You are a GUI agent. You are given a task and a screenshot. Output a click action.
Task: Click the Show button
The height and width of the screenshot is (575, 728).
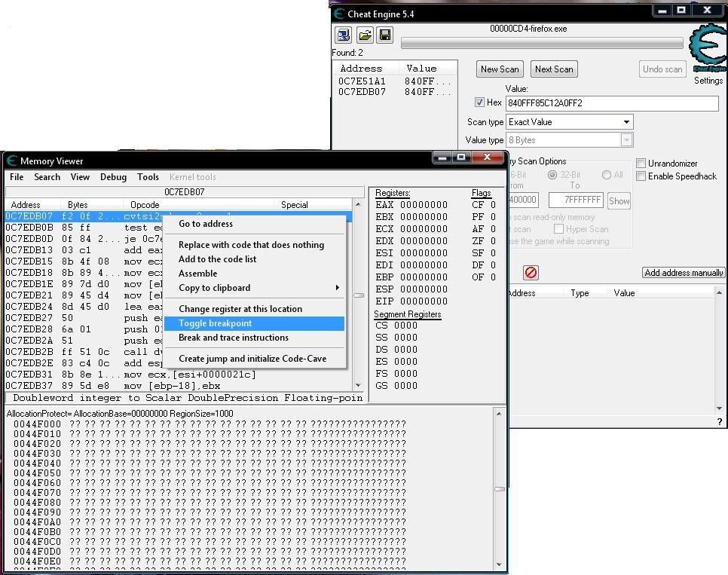click(x=619, y=200)
